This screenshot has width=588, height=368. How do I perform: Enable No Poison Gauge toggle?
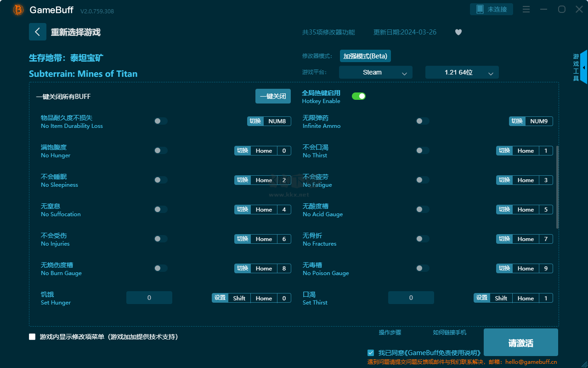(422, 268)
